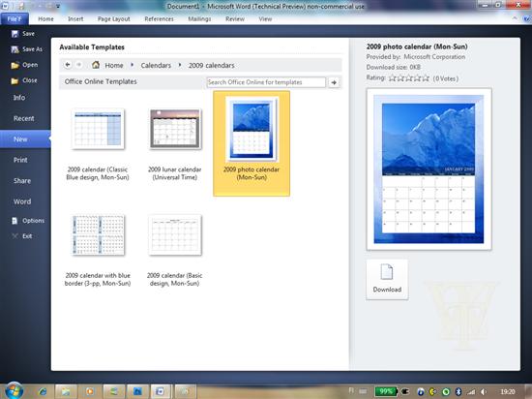Open the Windows Explorer taskbar icon

(66, 391)
